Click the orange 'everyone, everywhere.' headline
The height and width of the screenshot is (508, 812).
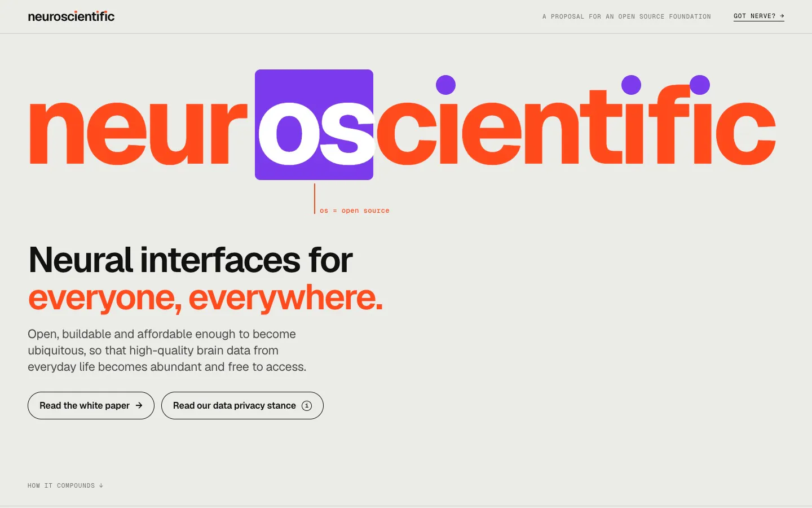click(205, 297)
